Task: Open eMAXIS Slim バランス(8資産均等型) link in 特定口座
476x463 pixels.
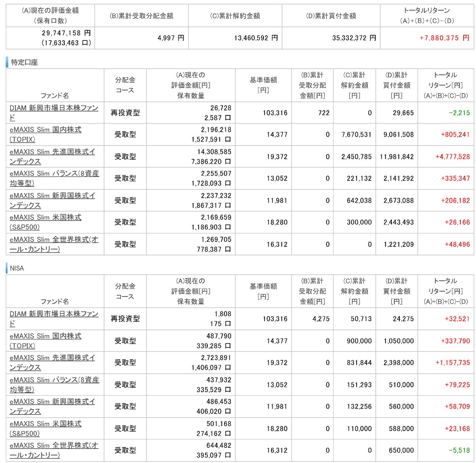Action: point(55,178)
